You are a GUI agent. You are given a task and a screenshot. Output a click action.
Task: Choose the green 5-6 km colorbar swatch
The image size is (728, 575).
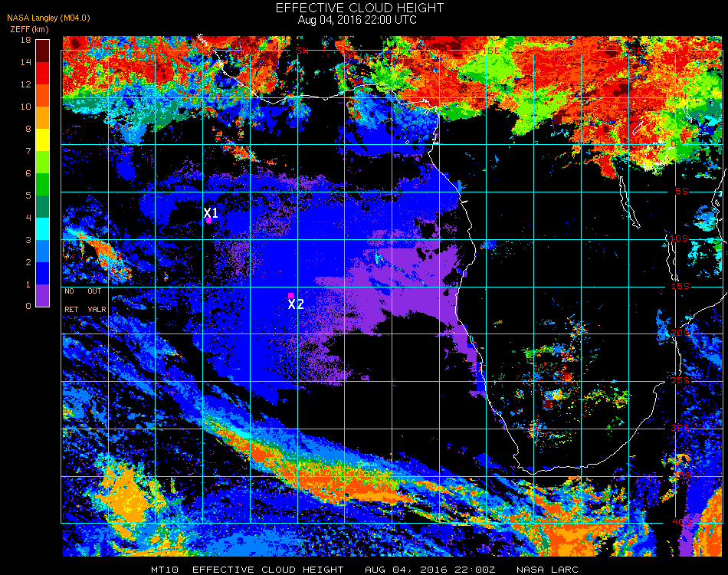pyautogui.click(x=43, y=185)
